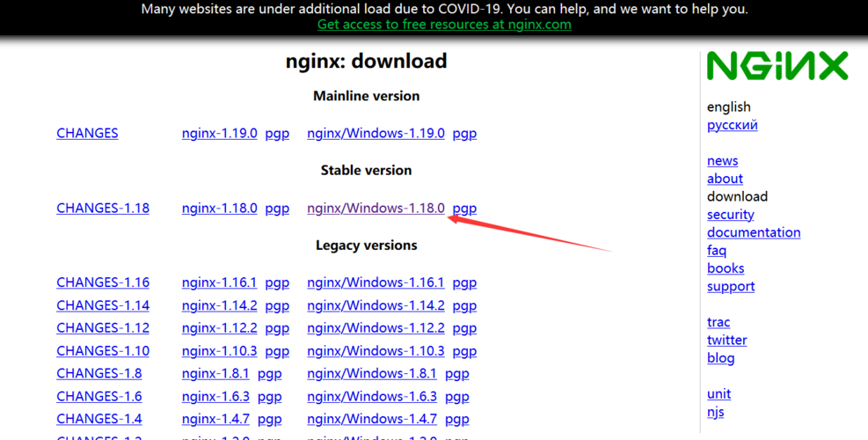Open pgp signature next to nginx-1.12.2
Viewport: 868px width, 440px height.
click(x=277, y=328)
